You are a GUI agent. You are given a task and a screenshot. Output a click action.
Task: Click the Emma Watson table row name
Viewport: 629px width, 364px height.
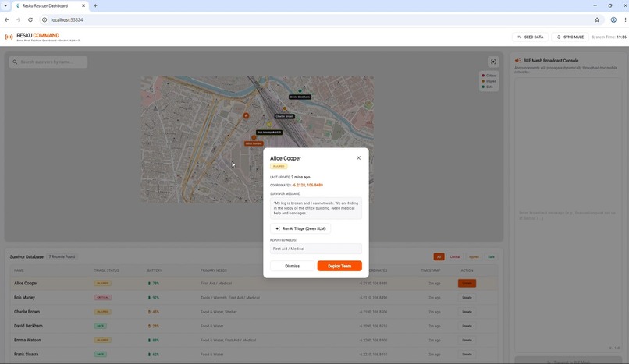(27, 340)
